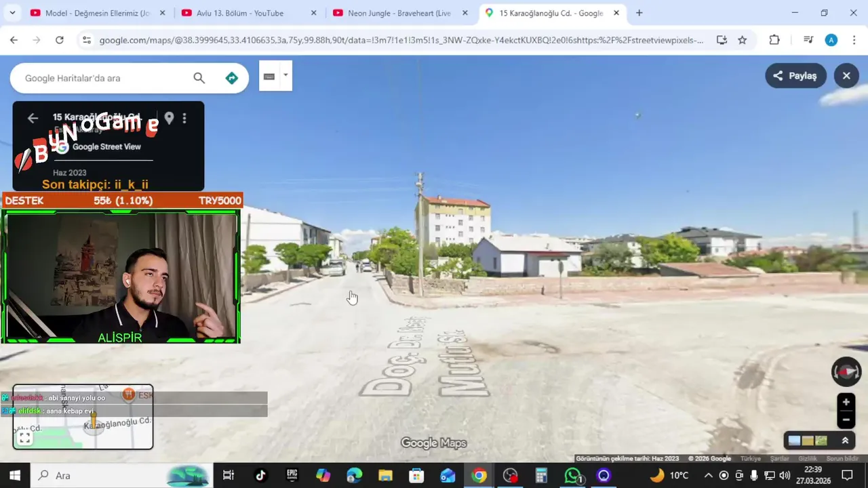Click the address bar URL
Screen dimensions: 868x488
(401, 40)
